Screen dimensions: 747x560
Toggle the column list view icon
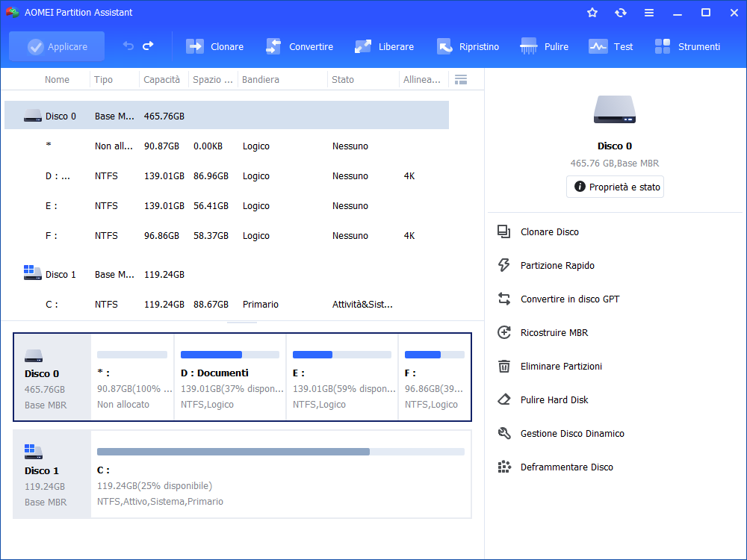pyautogui.click(x=461, y=80)
